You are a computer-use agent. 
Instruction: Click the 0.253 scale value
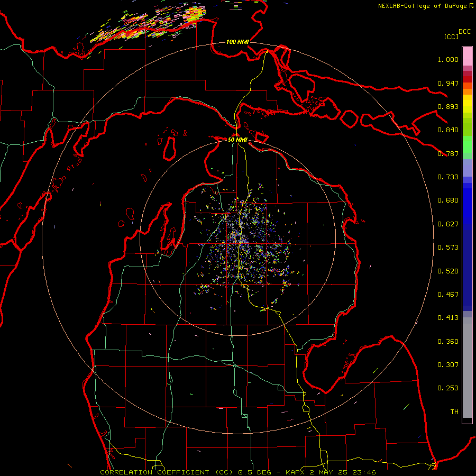pos(448,388)
